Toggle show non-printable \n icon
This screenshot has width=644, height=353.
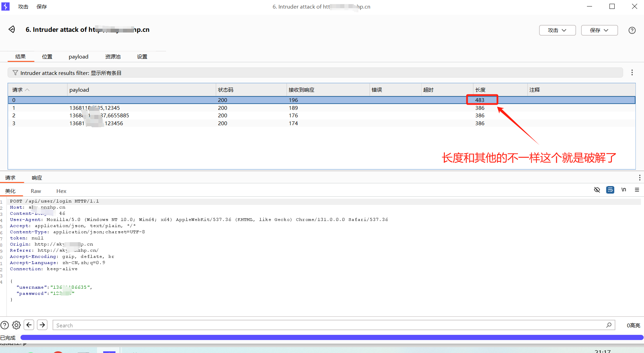click(624, 189)
